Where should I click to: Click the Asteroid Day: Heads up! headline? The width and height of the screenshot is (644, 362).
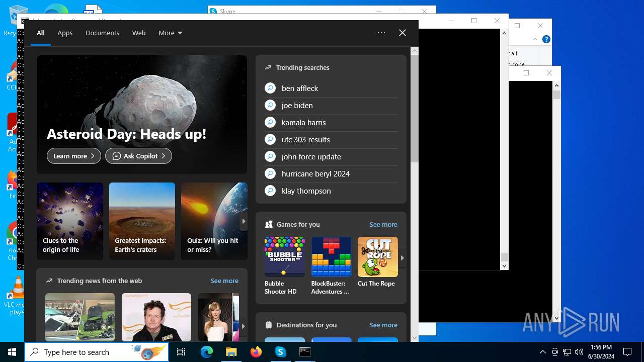click(x=127, y=134)
